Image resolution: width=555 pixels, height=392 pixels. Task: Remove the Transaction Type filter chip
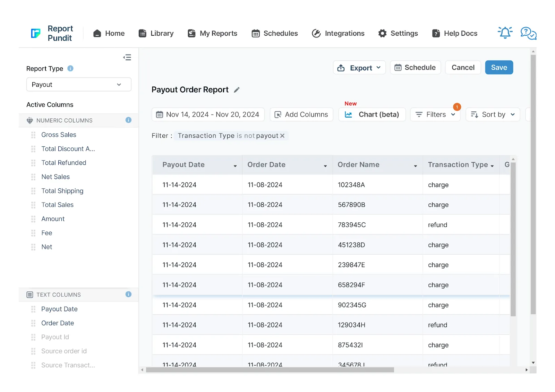[282, 136]
